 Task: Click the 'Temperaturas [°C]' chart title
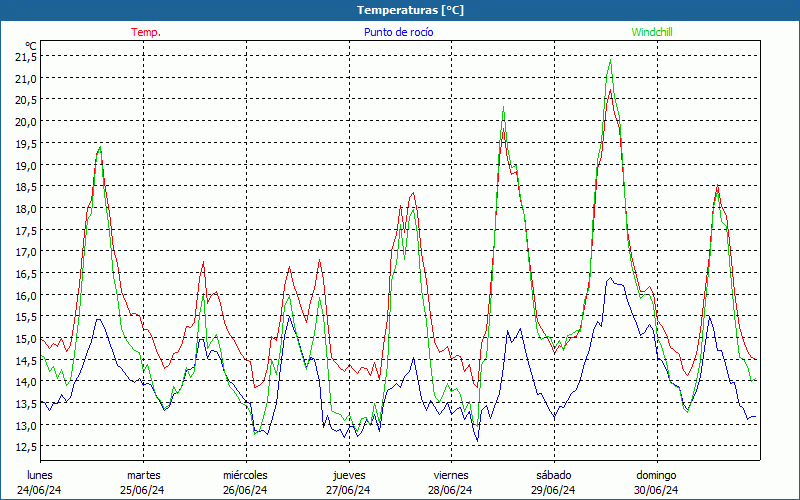[410, 10]
